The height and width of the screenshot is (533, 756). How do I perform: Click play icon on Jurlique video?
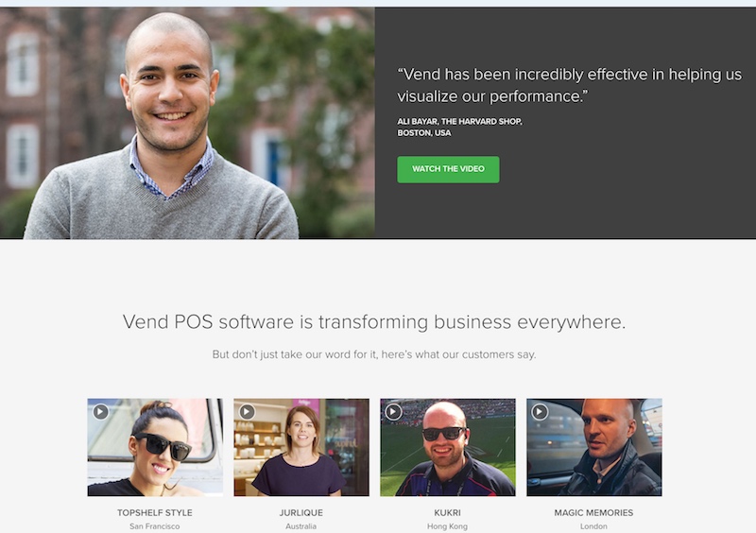coord(248,412)
